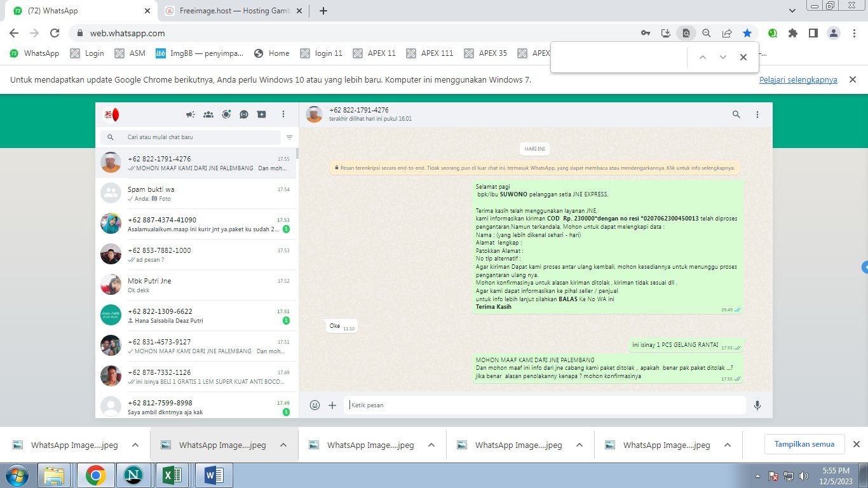Image resolution: width=868 pixels, height=488 pixels.
Task: Toggle the bookmark star for this page
Action: tap(747, 33)
